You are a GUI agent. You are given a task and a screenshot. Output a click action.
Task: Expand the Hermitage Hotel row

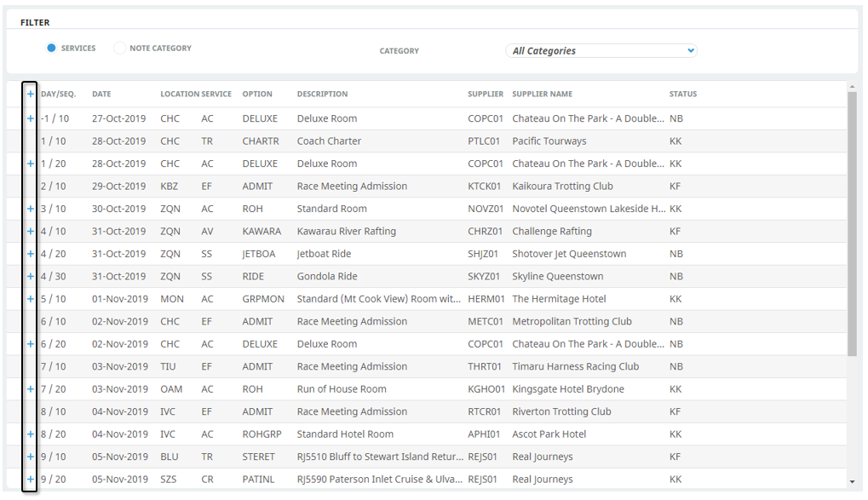pos(31,299)
